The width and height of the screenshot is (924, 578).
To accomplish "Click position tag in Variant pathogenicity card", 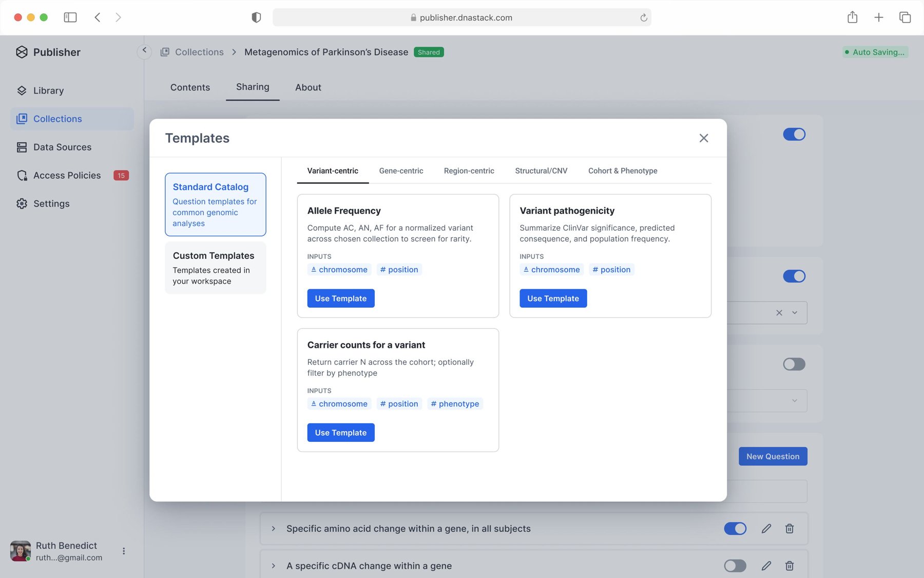I will pos(611,270).
